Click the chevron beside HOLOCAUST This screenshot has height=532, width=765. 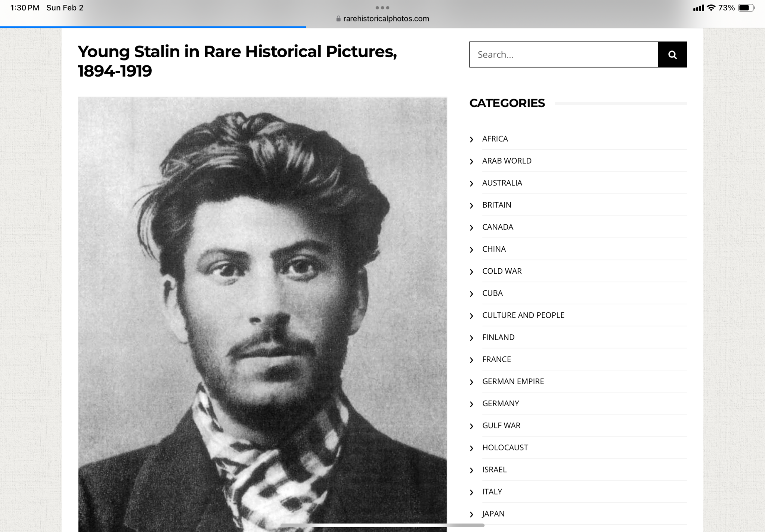[471, 448]
